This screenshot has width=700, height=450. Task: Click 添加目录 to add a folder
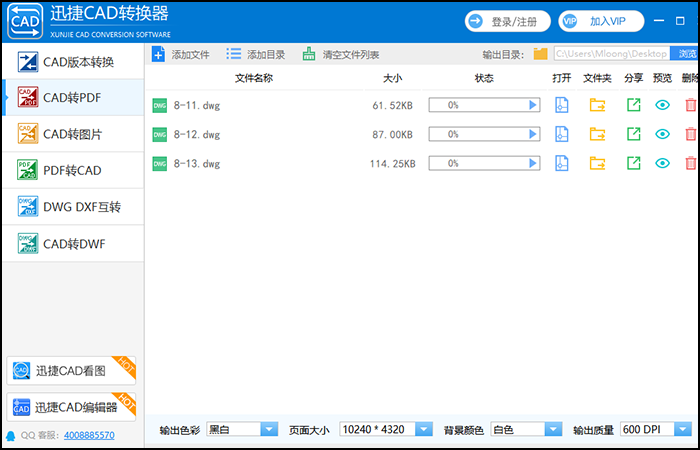tap(255, 54)
